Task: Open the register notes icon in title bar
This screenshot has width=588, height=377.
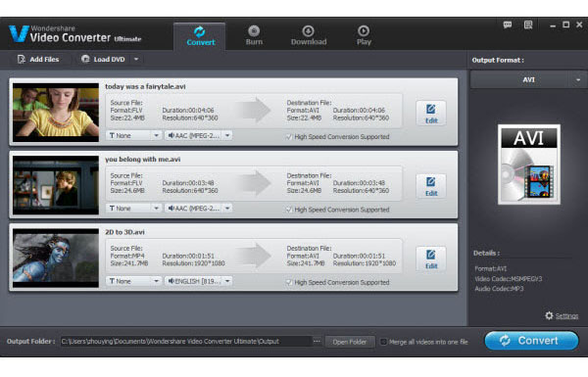Action: 528,25
